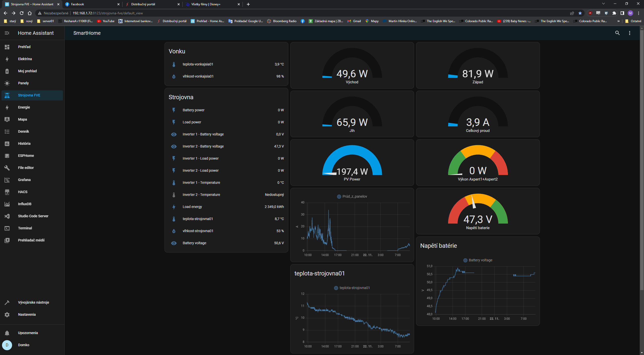Image resolution: width=644 pixels, height=355 pixels.
Task: Open vlhkost-strojovna01 entity row
Action: tap(226, 231)
